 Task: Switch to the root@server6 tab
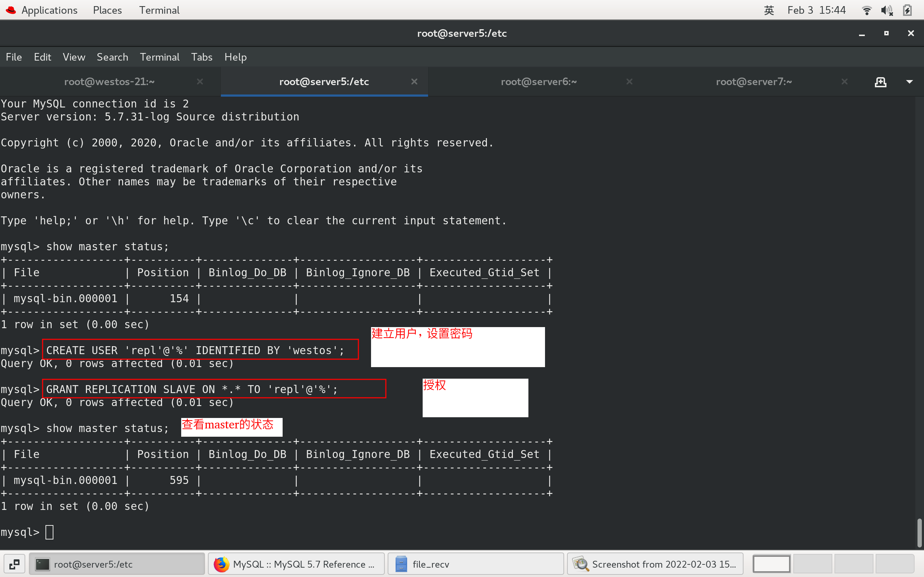click(x=539, y=82)
